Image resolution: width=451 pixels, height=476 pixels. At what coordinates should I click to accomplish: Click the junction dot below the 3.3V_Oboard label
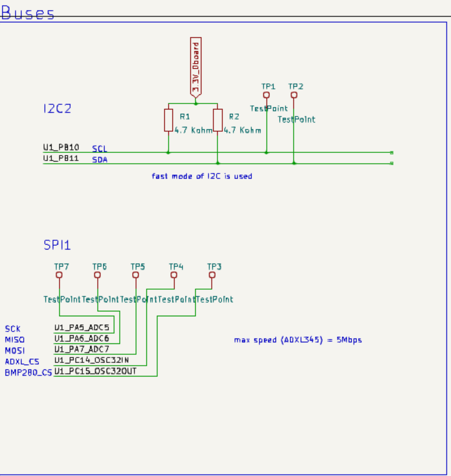click(x=196, y=104)
